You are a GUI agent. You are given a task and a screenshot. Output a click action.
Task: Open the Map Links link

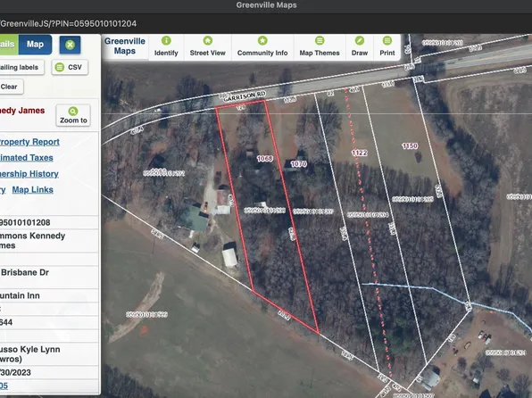tap(32, 190)
